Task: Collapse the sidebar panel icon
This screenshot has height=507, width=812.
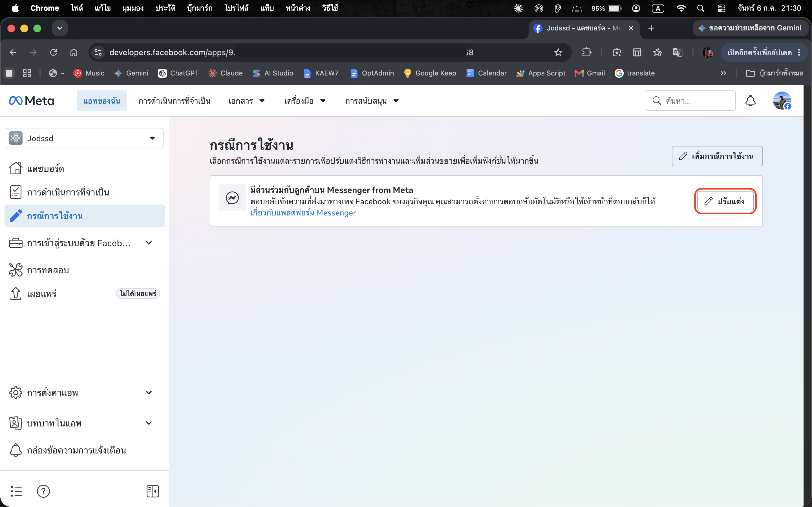Action: point(153,491)
